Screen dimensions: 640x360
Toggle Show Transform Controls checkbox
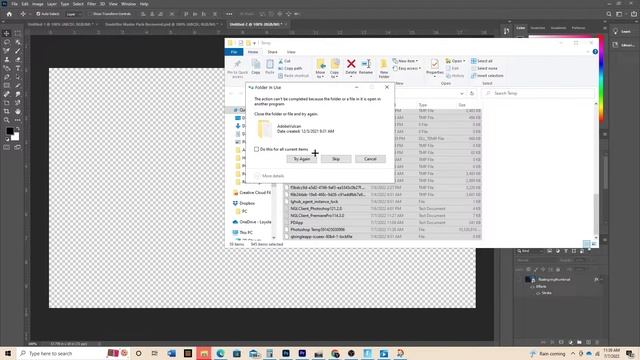click(x=90, y=14)
